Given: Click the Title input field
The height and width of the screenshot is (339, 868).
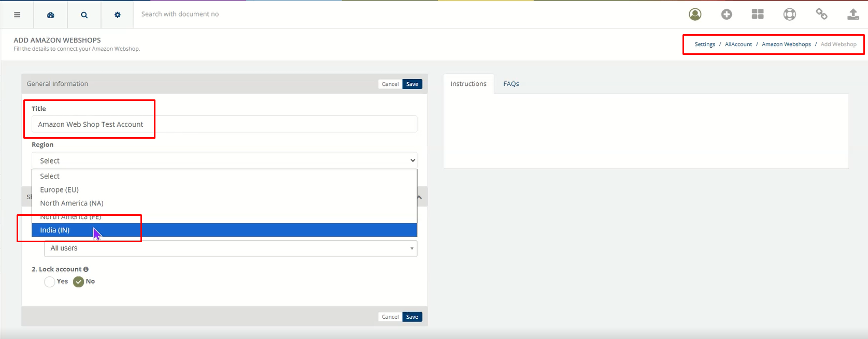Looking at the screenshot, I should pos(224,124).
